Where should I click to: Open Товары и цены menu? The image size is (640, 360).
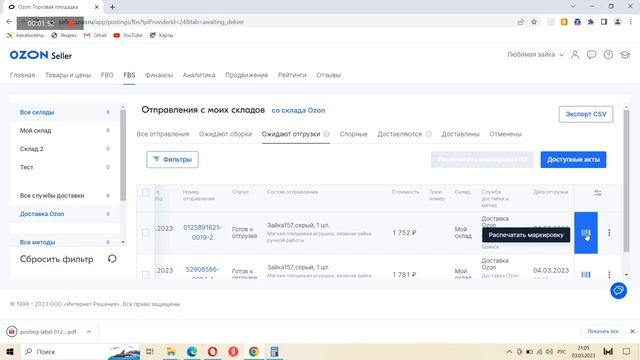pyautogui.click(x=68, y=75)
